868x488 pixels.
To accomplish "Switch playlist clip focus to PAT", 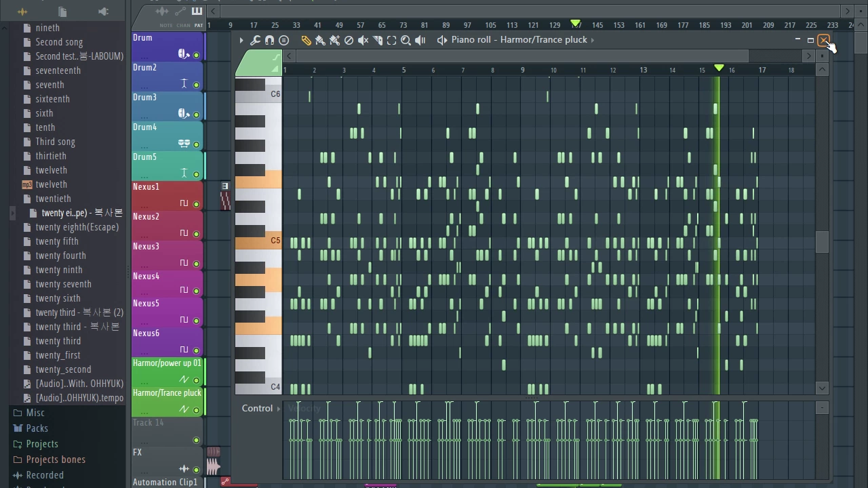I will (199, 26).
